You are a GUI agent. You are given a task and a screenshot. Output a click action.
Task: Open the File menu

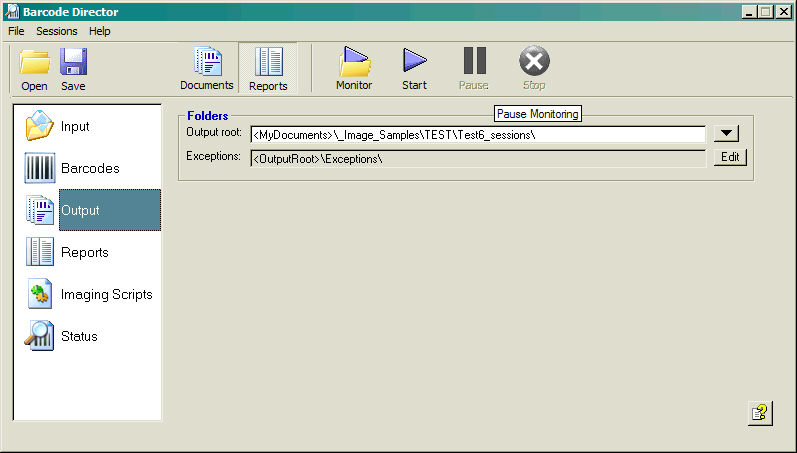16,31
